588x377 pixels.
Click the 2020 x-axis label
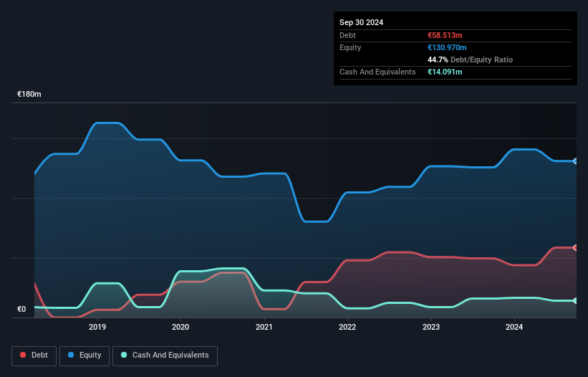pyautogui.click(x=180, y=327)
